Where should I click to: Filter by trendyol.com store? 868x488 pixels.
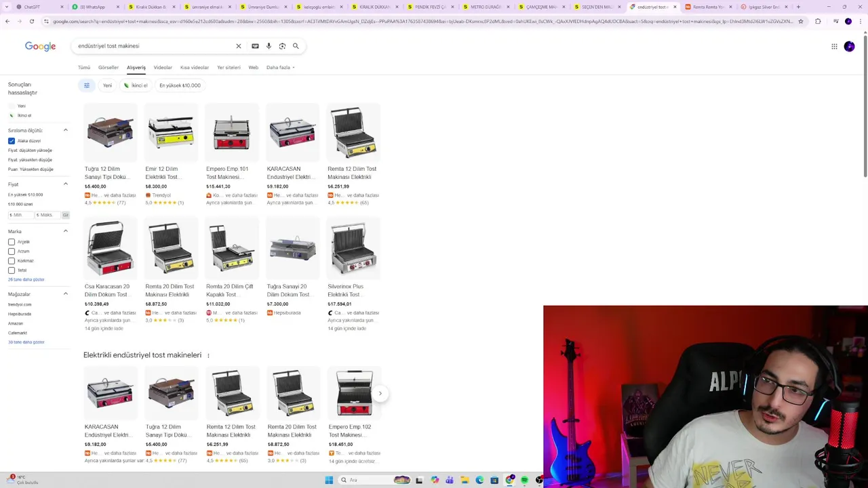pyautogui.click(x=20, y=304)
